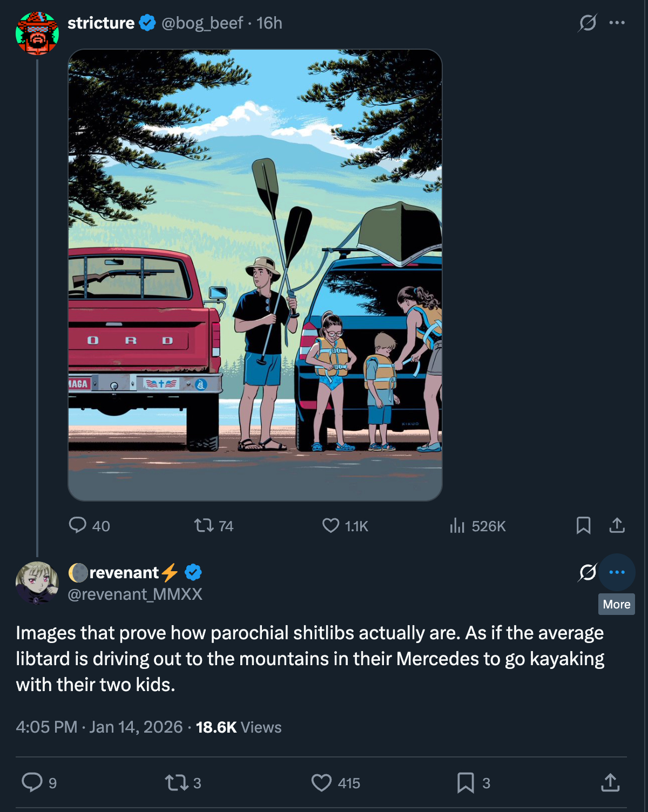The width and height of the screenshot is (648, 812).
Task: Share revenant's post
Action: 610,782
